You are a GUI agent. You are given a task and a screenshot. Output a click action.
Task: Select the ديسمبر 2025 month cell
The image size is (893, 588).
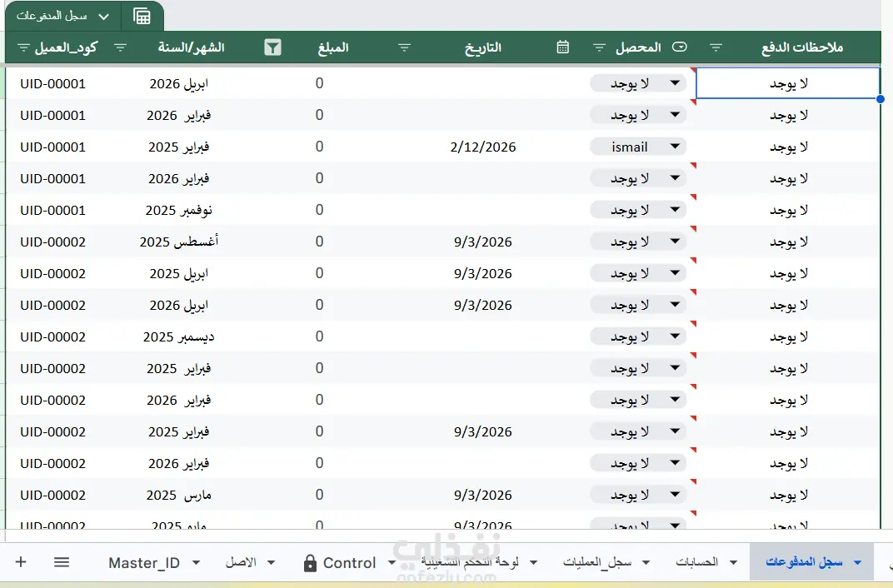coord(179,337)
